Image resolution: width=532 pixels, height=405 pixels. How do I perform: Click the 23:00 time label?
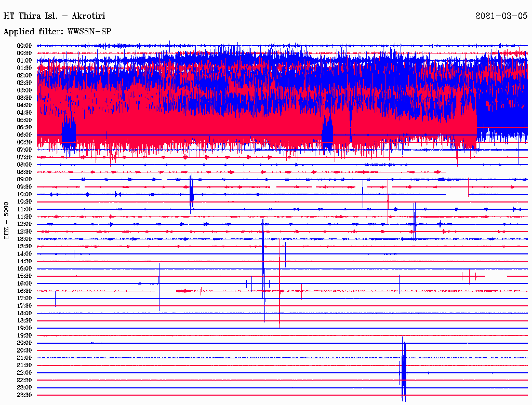[24, 388]
